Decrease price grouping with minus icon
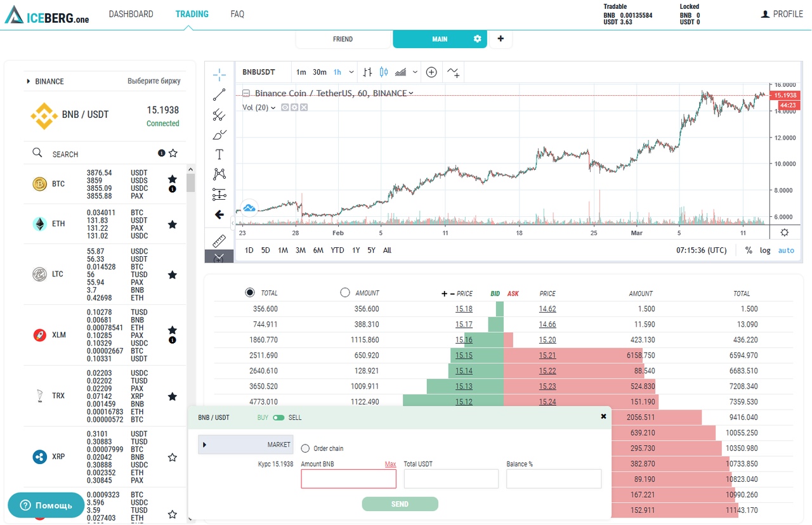The height and width of the screenshot is (525, 812). (x=452, y=294)
